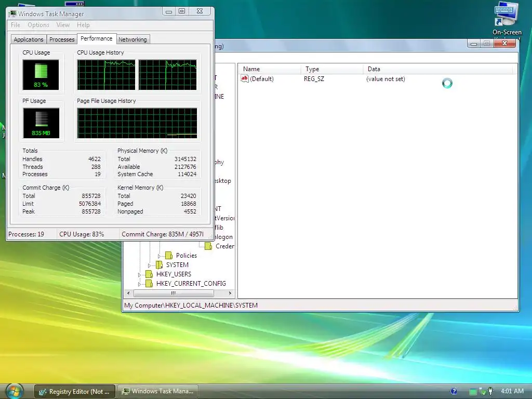This screenshot has width=532, height=399.
Task: Click the Processes: 19 status bar entry
Action: [32, 234]
